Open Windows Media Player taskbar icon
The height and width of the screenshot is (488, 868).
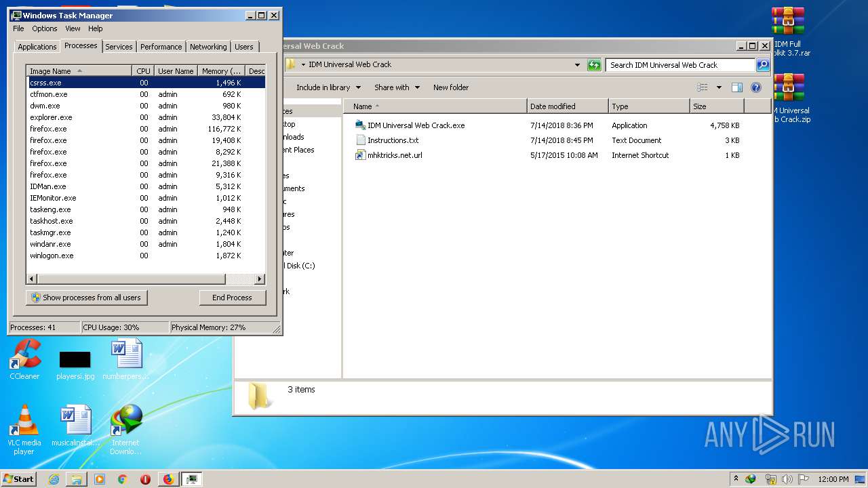(x=100, y=479)
